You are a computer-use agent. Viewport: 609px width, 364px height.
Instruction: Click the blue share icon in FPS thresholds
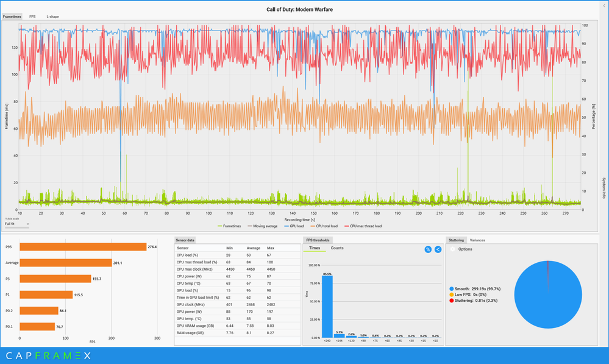[438, 249]
